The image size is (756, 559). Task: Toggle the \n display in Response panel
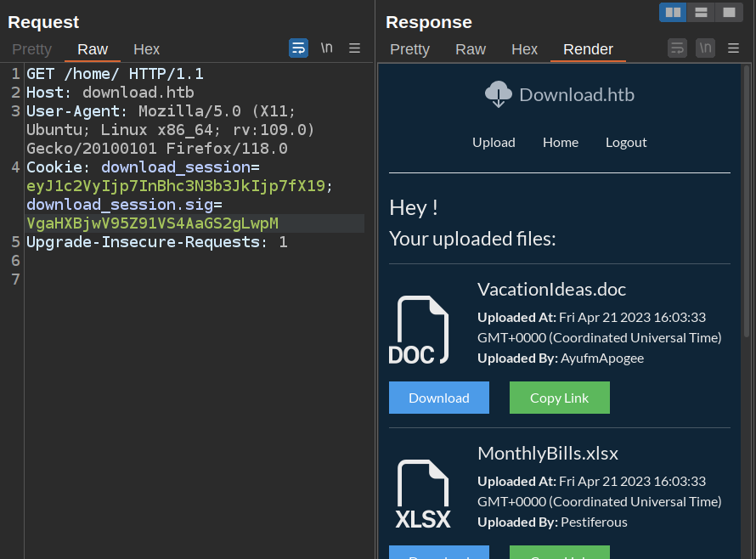click(x=705, y=48)
